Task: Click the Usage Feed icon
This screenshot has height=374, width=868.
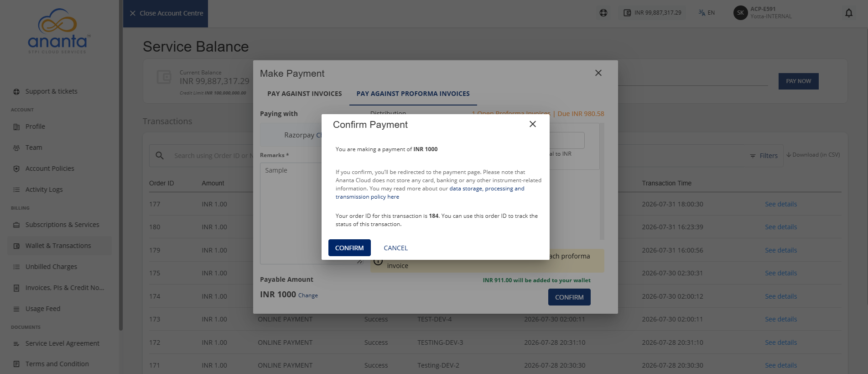Action: 16,309
